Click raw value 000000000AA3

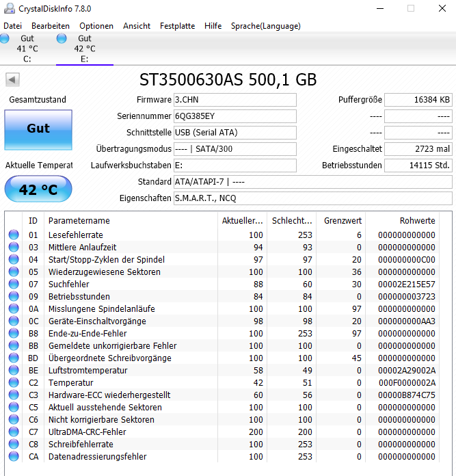pyautogui.click(x=407, y=321)
